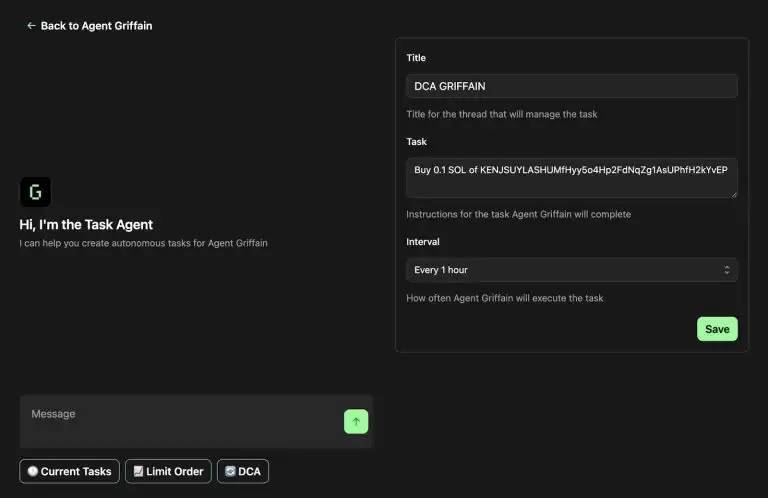Focus the Title field containing DCA GRIFFAIN

(x=572, y=86)
